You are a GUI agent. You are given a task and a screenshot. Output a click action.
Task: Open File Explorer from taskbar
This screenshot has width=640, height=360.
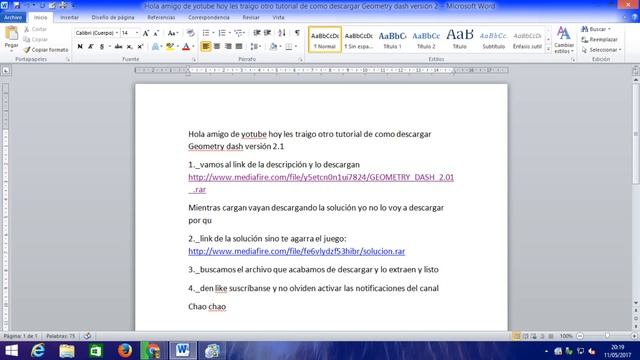point(67,351)
